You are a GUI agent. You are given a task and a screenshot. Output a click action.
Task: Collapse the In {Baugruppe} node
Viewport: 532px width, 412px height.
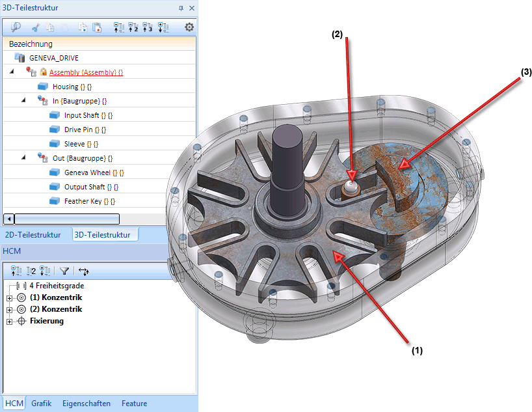(x=24, y=100)
